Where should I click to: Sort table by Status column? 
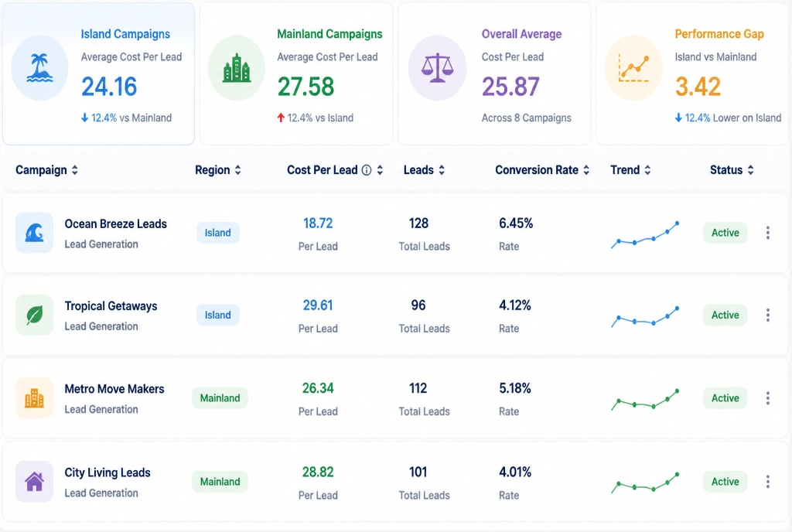point(750,170)
